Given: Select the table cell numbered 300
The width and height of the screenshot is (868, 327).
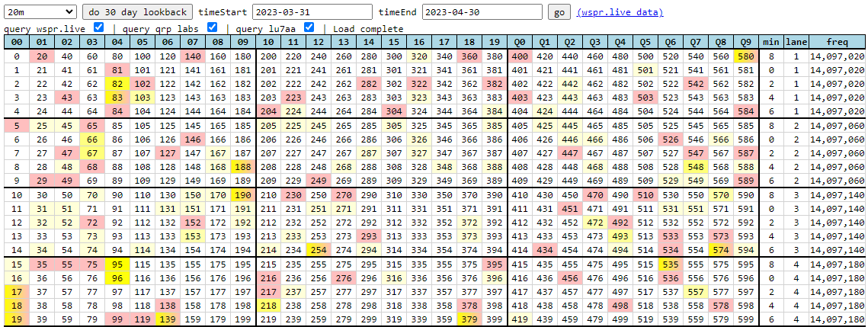Looking at the screenshot, I should [394, 56].
